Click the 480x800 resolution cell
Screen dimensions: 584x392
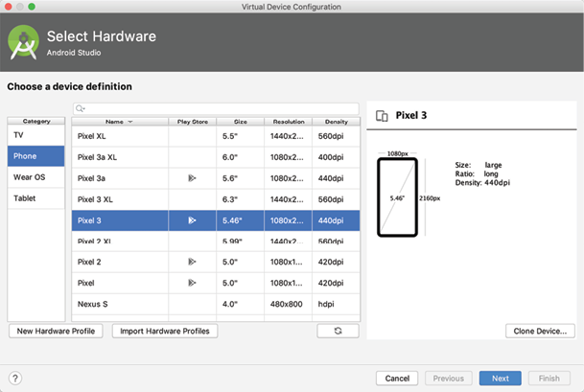coord(289,304)
